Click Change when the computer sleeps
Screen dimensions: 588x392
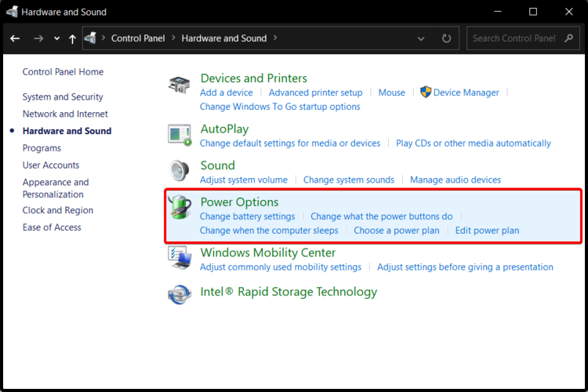[269, 230]
